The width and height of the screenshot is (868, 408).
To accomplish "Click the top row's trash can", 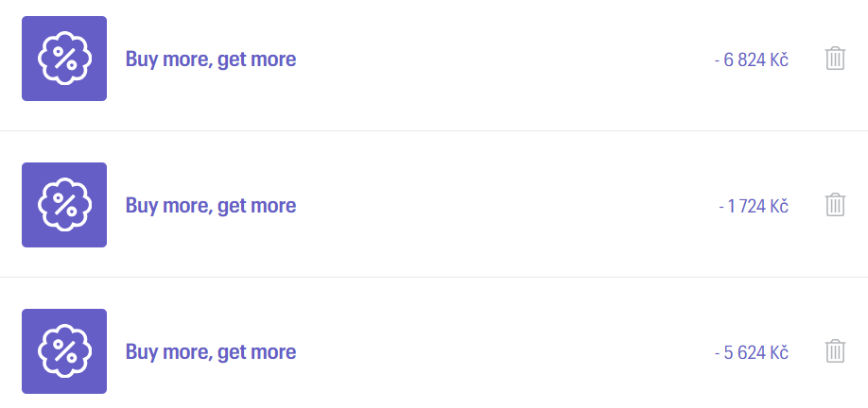I will [x=835, y=59].
